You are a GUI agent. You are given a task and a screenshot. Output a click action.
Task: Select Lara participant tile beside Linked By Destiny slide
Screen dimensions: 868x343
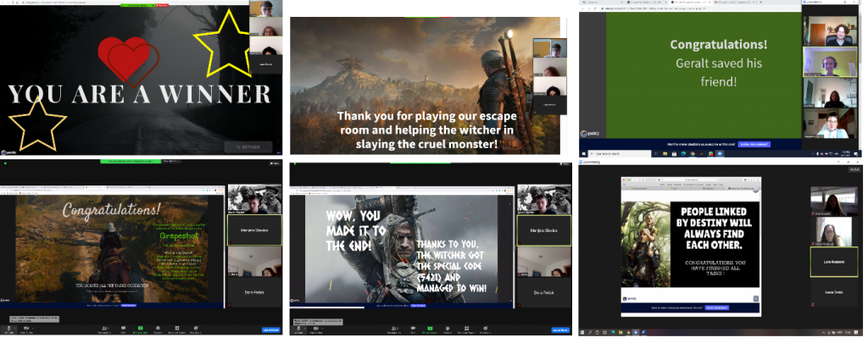coord(834,262)
